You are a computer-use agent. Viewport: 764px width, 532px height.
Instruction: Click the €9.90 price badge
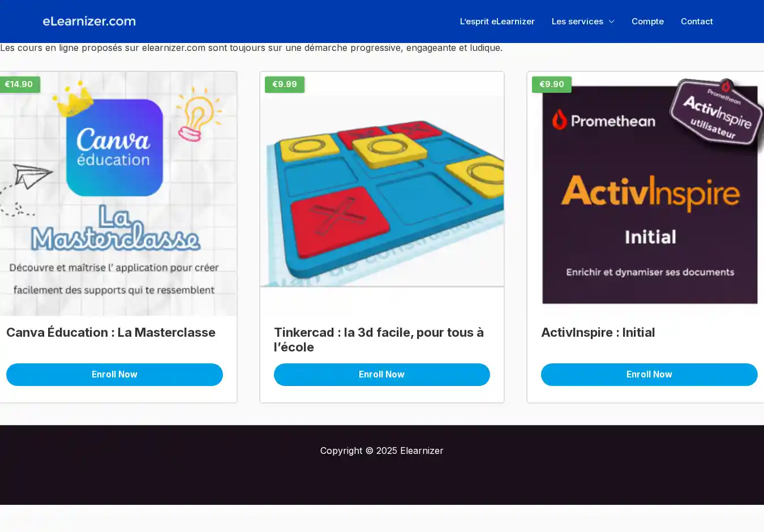point(552,84)
